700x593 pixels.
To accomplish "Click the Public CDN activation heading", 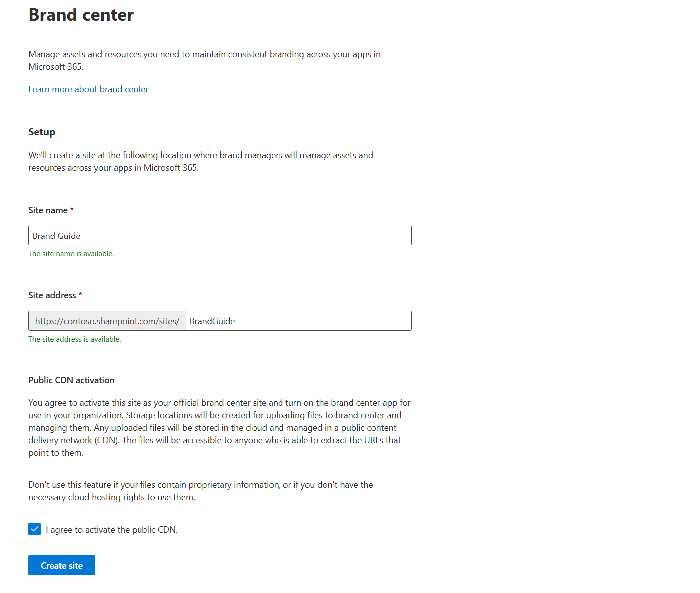I will (x=71, y=380).
